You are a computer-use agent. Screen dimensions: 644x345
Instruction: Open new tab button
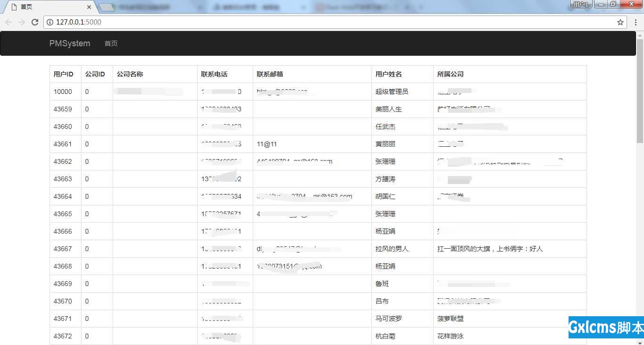pos(107,7)
